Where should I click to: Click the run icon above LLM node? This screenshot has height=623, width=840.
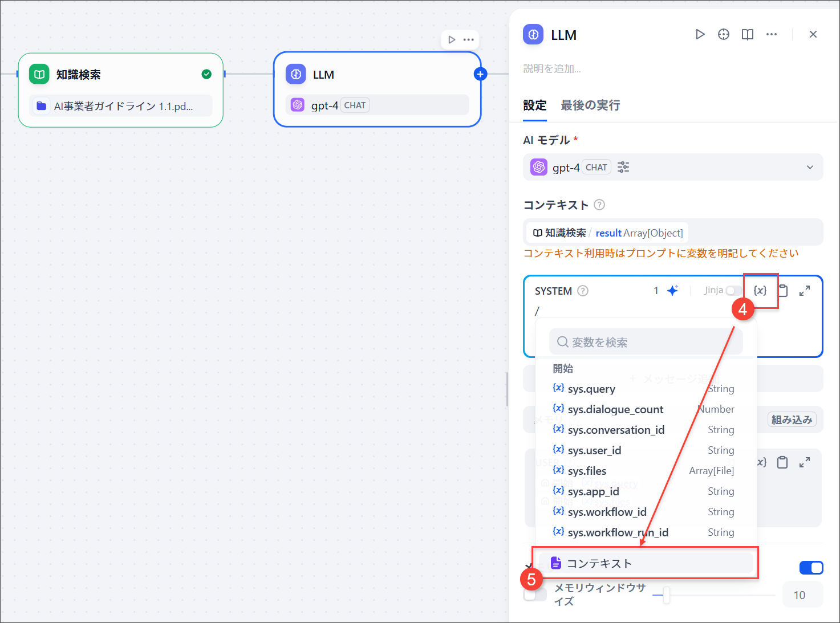(452, 39)
